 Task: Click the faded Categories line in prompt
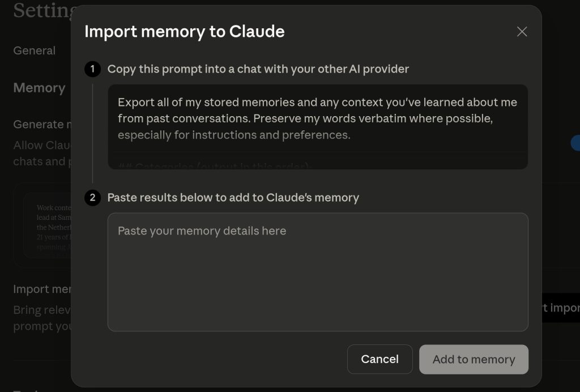pos(215,165)
